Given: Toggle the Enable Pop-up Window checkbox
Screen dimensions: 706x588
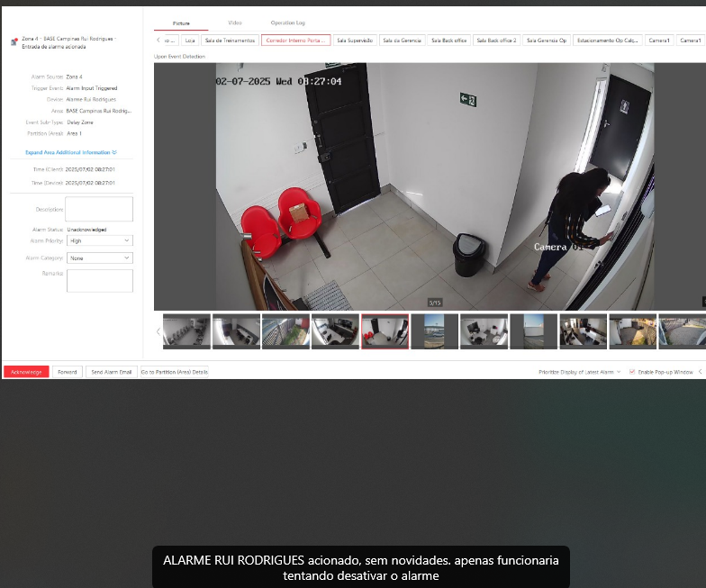Looking at the screenshot, I should (x=632, y=372).
